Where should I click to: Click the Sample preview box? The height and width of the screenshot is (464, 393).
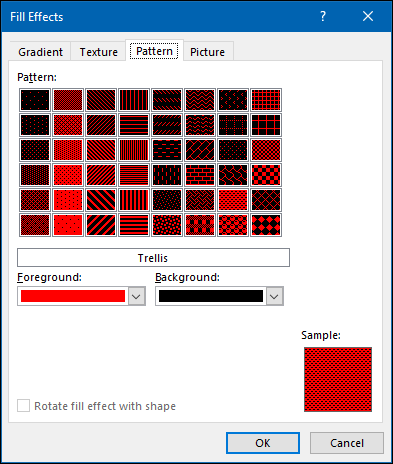[x=338, y=379]
